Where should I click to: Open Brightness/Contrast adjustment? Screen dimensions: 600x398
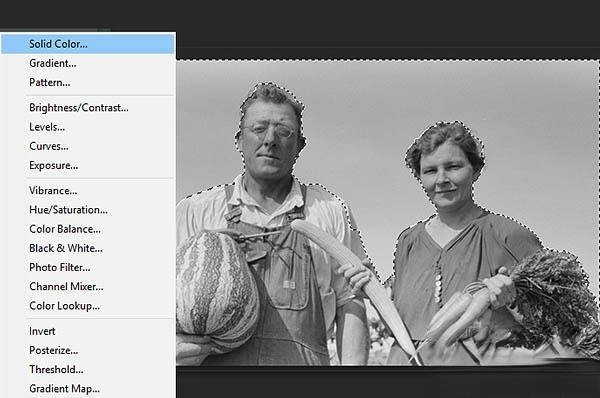(x=88, y=108)
